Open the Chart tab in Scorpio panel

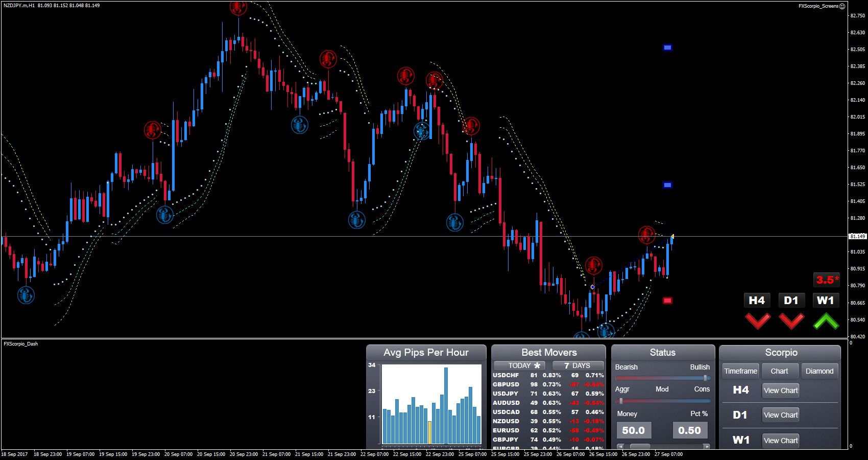pyautogui.click(x=779, y=371)
